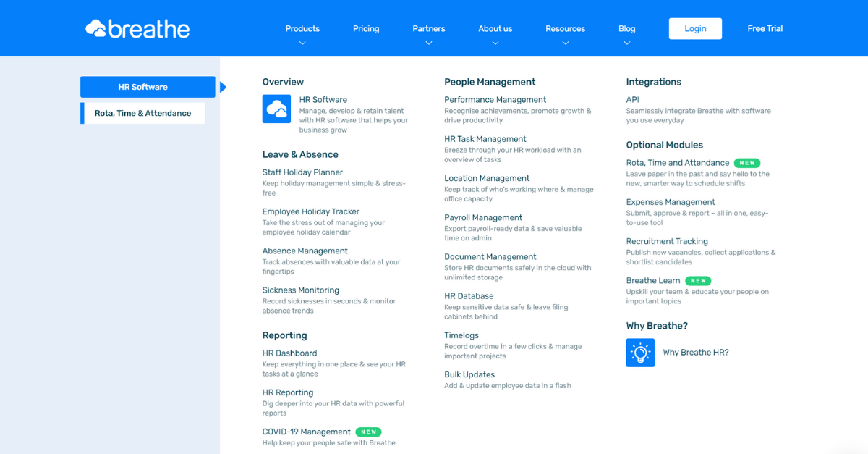The height and width of the screenshot is (454, 868).
Task: Select the HR Software cloud icon
Action: (x=276, y=107)
